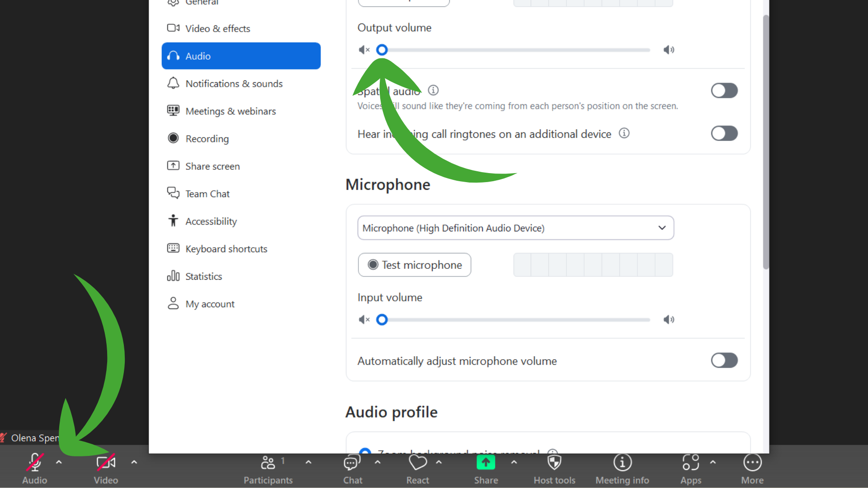Open Team Chat settings
This screenshot has width=868, height=488.
click(x=208, y=193)
